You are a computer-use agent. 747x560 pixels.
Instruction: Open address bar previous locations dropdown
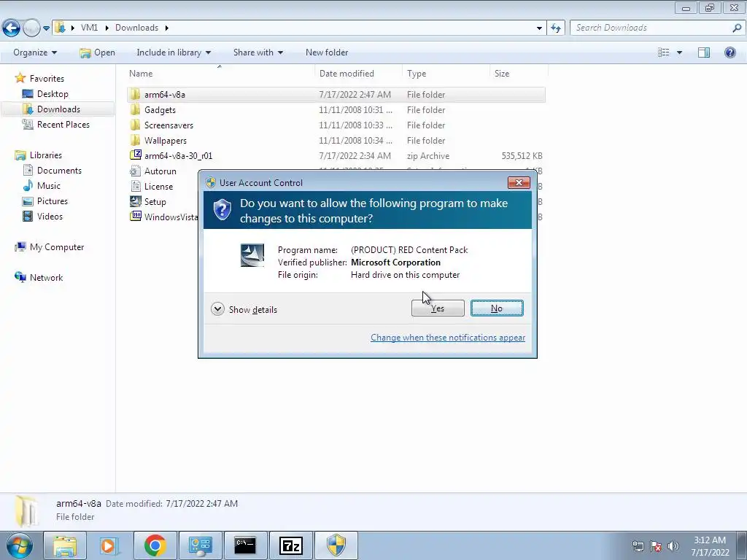click(539, 28)
